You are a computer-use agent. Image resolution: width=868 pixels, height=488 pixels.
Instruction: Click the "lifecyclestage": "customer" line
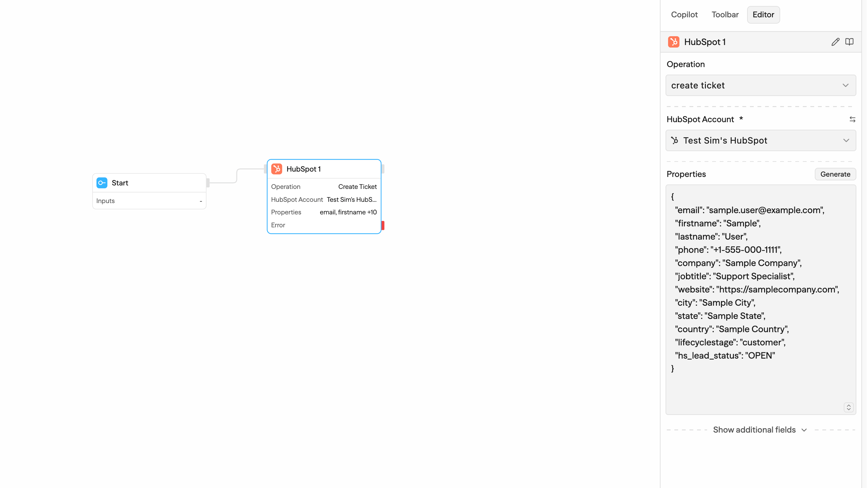coord(730,343)
